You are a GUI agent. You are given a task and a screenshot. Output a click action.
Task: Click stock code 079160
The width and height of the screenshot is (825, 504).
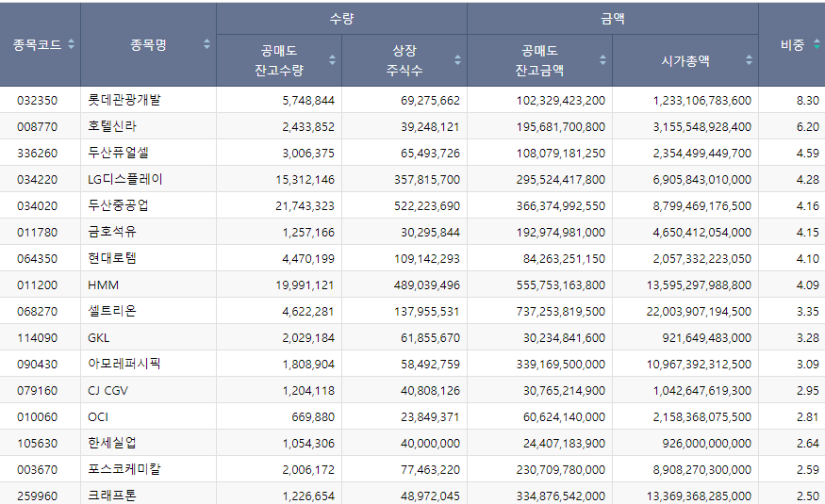[x=38, y=390]
